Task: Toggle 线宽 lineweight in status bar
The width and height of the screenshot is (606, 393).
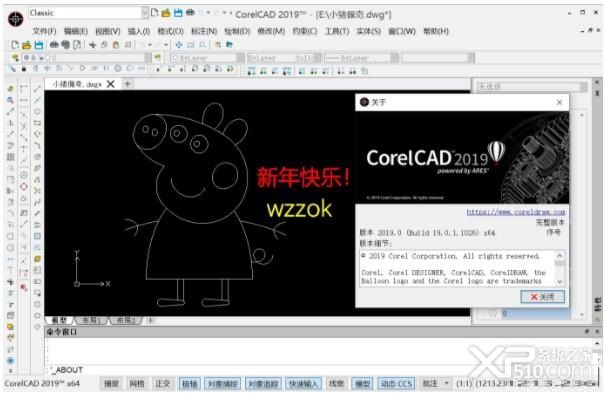Action: 336,383
